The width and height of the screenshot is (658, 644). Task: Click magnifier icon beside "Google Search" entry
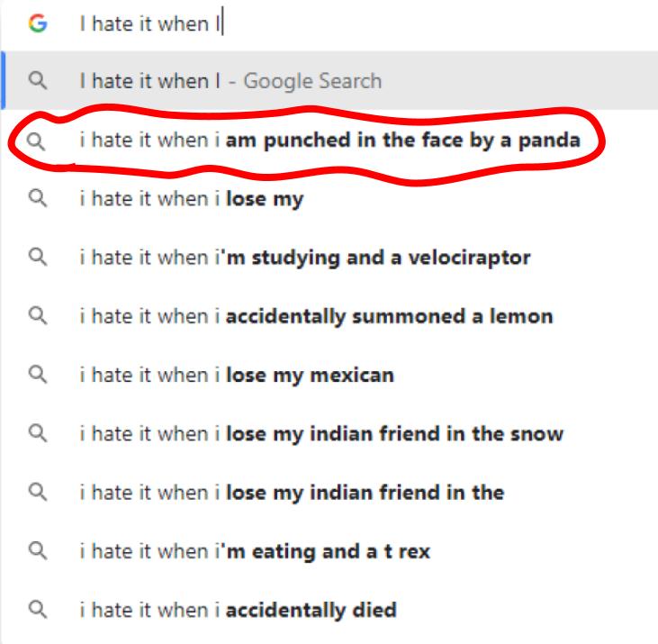tap(37, 81)
